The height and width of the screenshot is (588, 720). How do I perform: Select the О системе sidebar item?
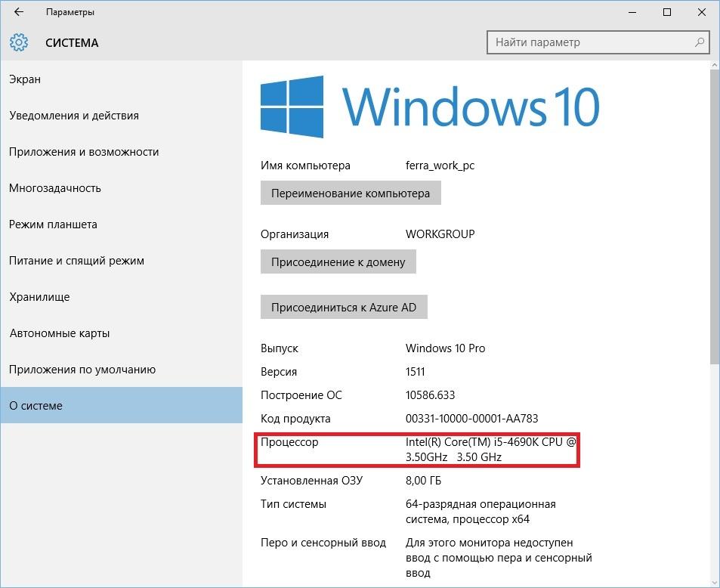[36, 406]
